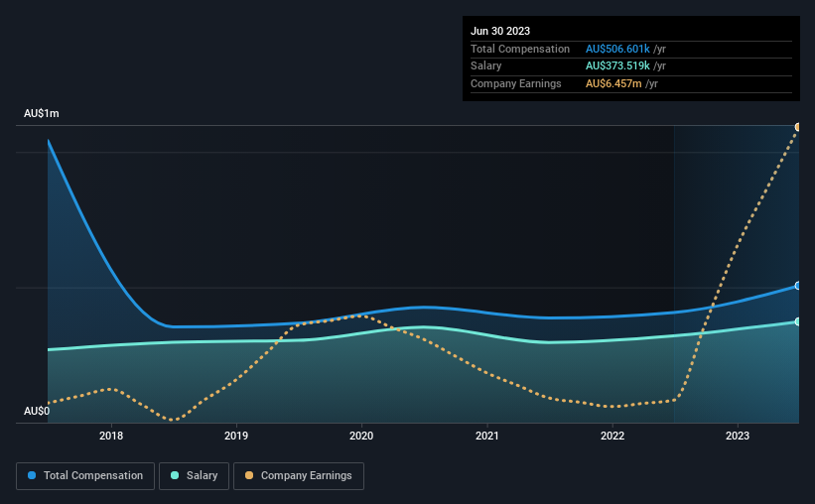Click the AU$0 y-axis label

[37, 411]
